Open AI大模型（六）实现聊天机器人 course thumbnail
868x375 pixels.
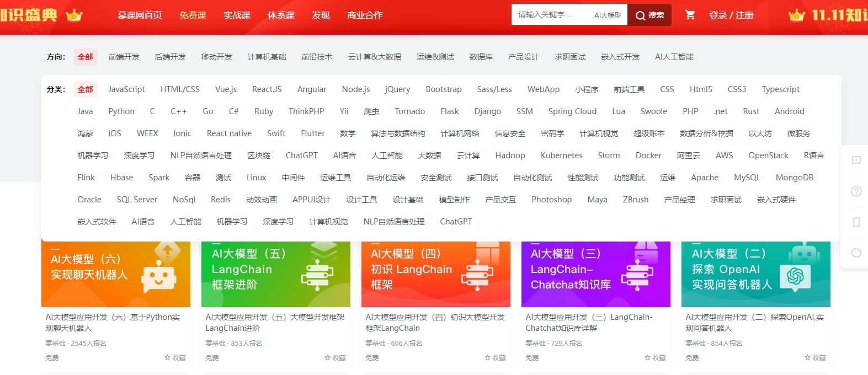pos(116,274)
